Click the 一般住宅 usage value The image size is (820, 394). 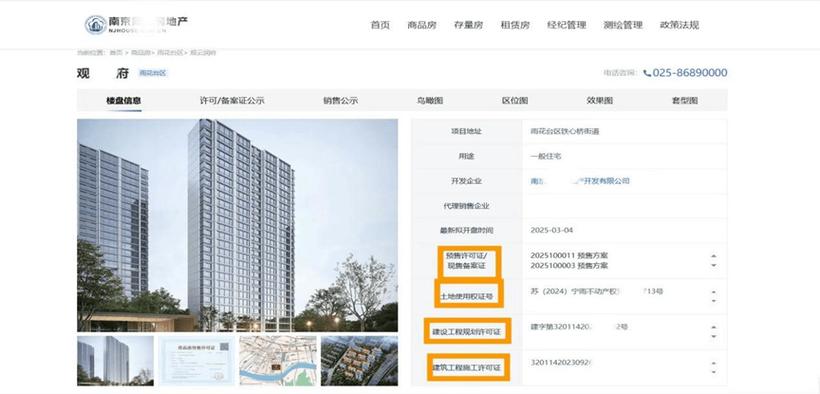point(545,156)
